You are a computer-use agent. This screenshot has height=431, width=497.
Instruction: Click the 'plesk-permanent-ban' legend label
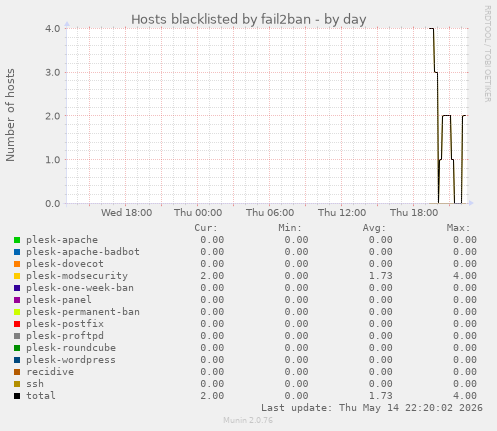click(83, 312)
